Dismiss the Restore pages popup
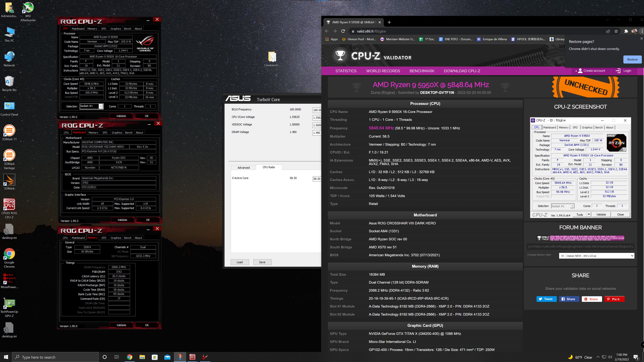The image size is (644, 362). coord(641,39)
